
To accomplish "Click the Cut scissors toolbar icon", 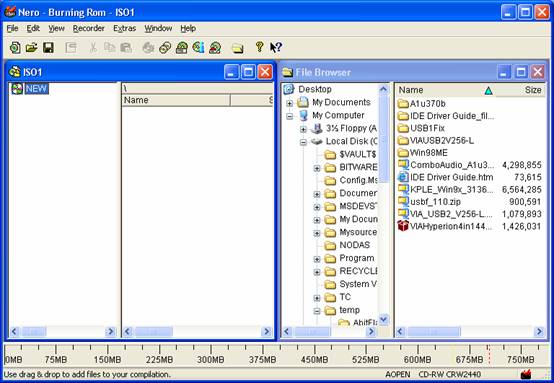I will (x=93, y=47).
